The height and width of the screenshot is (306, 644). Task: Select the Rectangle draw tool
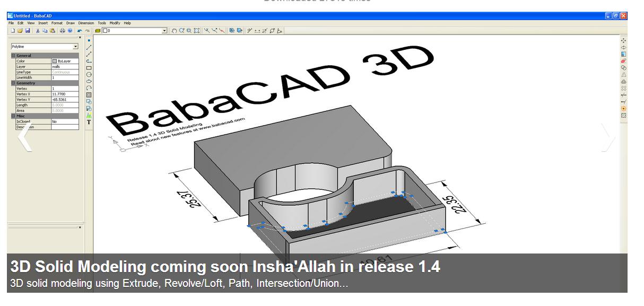pyautogui.click(x=89, y=68)
